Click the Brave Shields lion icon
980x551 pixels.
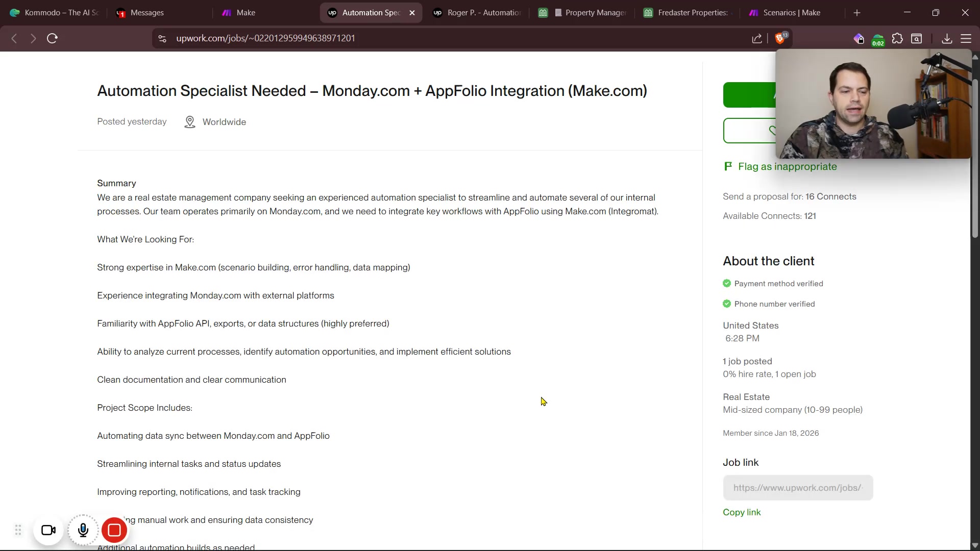[x=780, y=38]
